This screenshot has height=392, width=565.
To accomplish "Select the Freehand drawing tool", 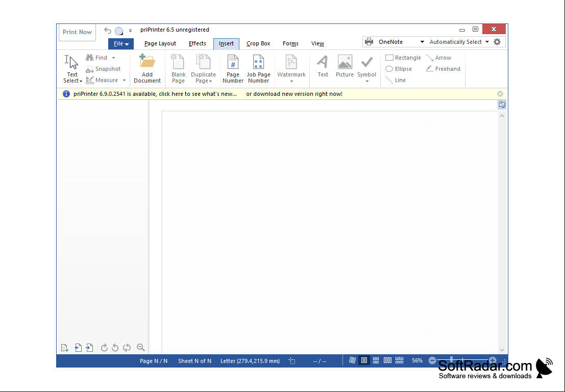I will (x=443, y=69).
